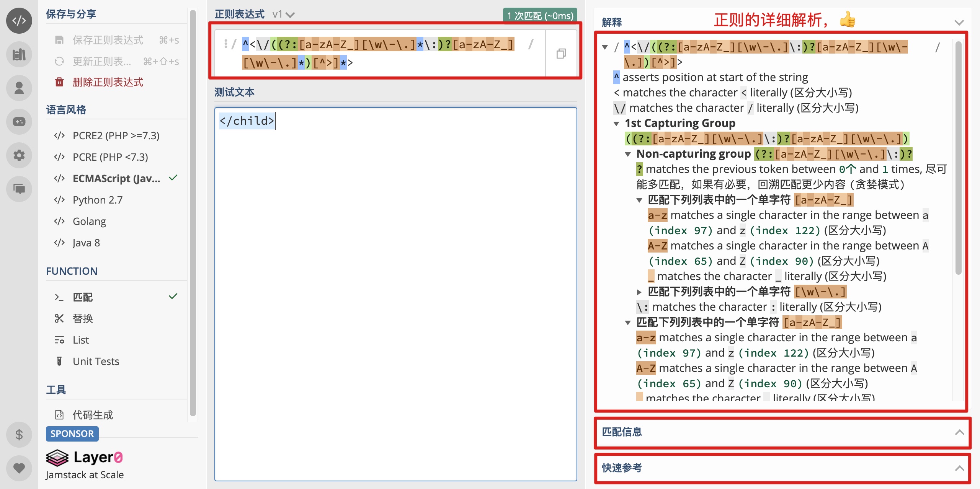The height and width of the screenshot is (489, 980).
Task: Collapse the 1st Capturing Group node
Action: click(616, 124)
